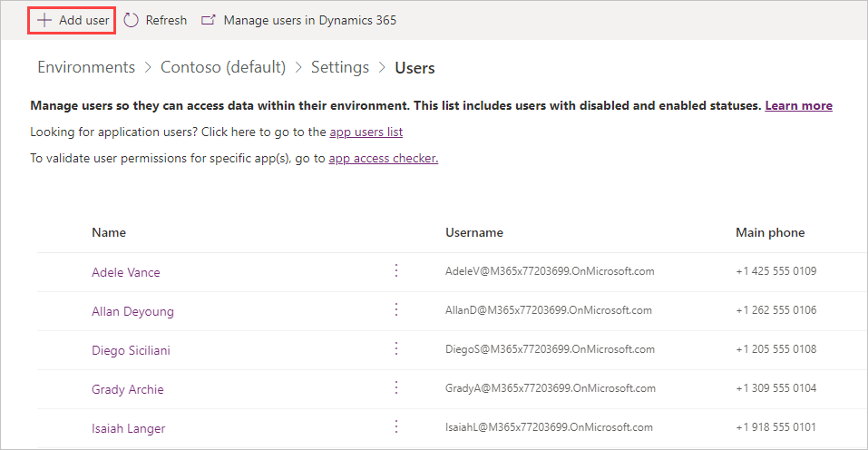Screen dimensions: 868x450
Task: Select the Users breadcrumb
Action: 414,67
